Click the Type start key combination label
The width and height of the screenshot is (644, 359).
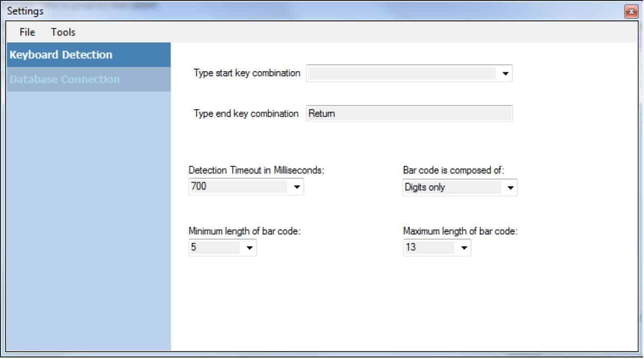tap(247, 73)
